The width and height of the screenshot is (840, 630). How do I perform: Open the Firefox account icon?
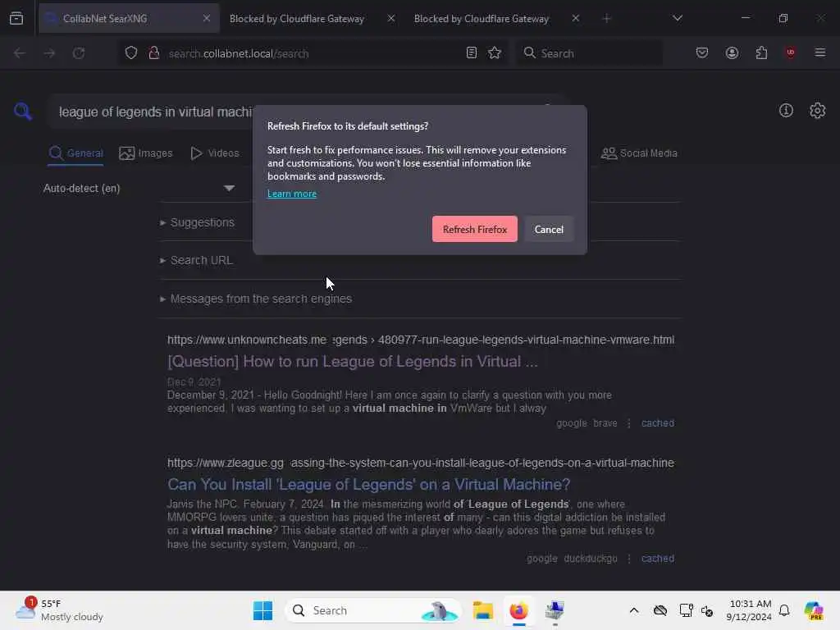pos(732,53)
